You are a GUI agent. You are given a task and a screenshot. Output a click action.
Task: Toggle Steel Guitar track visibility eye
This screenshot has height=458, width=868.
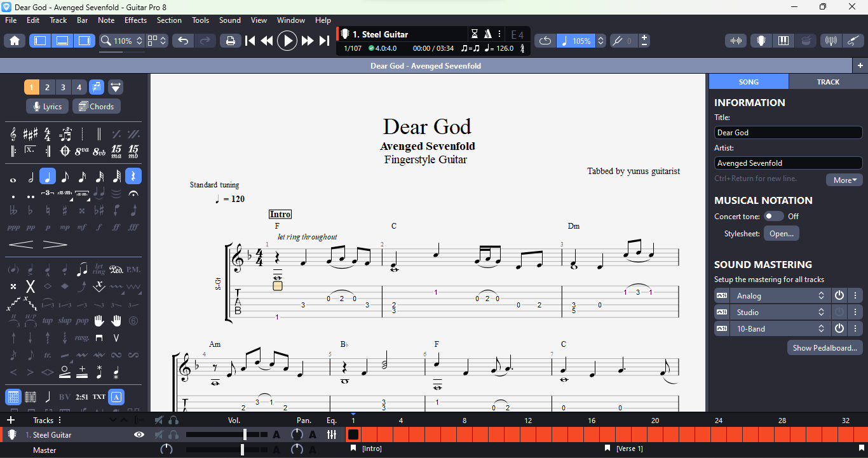(139, 434)
